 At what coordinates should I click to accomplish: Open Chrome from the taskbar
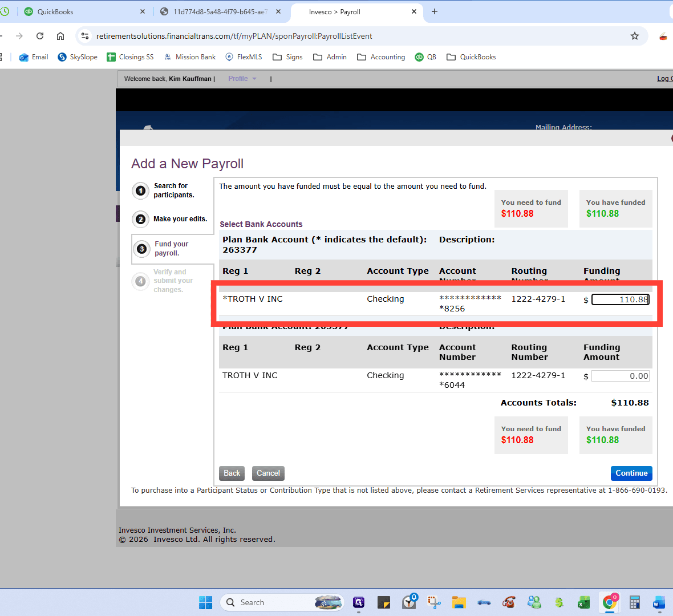pyautogui.click(x=610, y=602)
